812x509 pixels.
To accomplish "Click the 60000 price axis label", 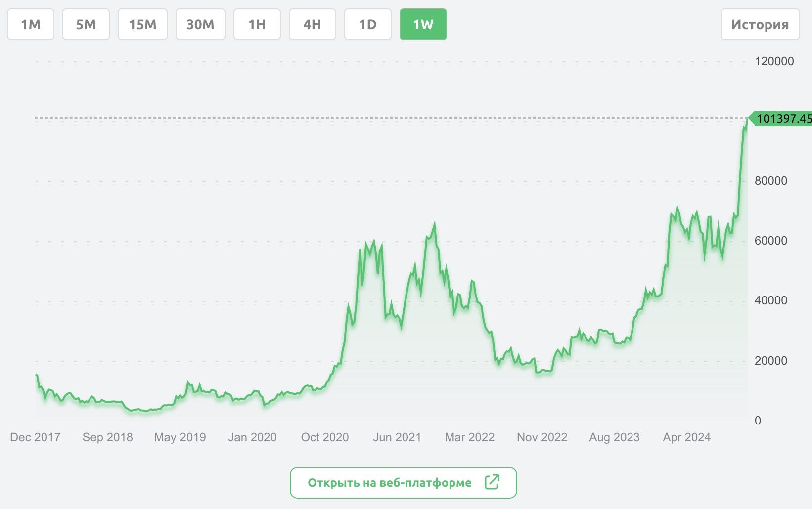I will [770, 241].
